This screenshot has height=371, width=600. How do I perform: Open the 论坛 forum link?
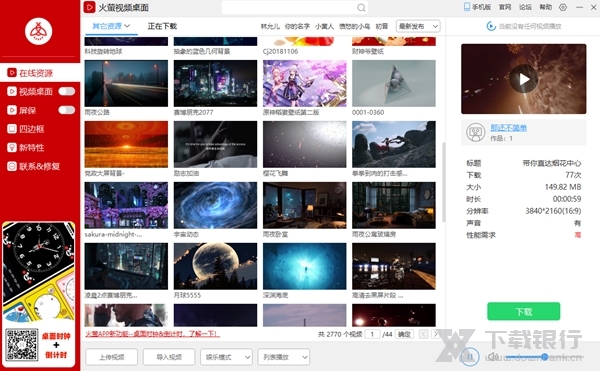[525, 7]
